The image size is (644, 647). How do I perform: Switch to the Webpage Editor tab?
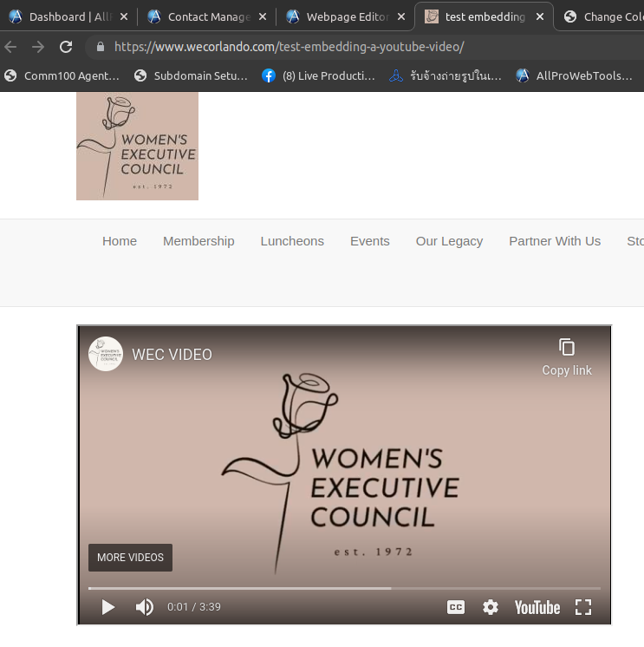click(x=338, y=17)
